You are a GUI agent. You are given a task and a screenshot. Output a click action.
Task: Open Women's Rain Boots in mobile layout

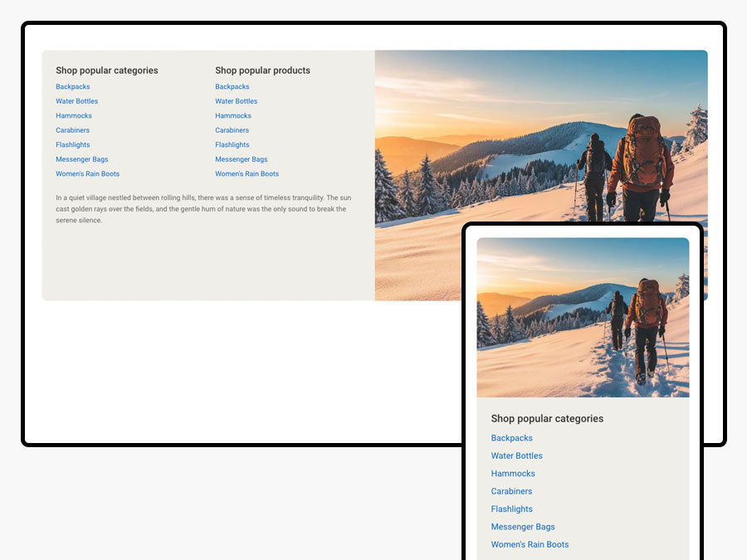click(530, 545)
